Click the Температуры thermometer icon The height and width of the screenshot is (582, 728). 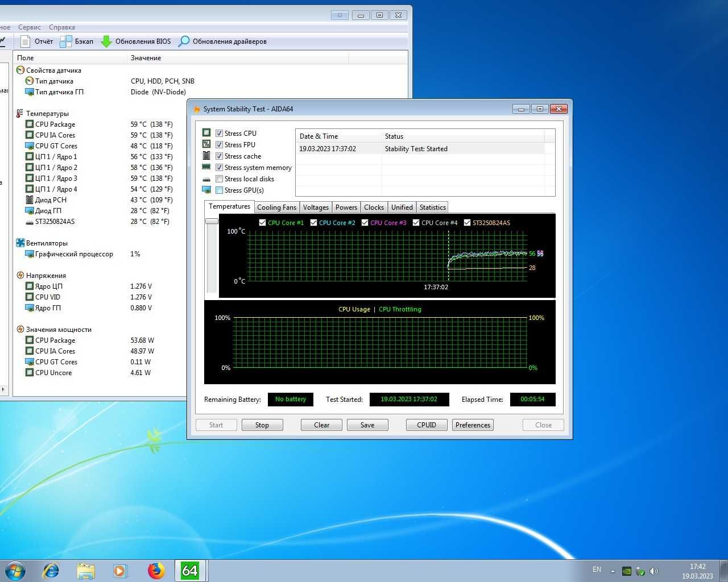(x=20, y=114)
